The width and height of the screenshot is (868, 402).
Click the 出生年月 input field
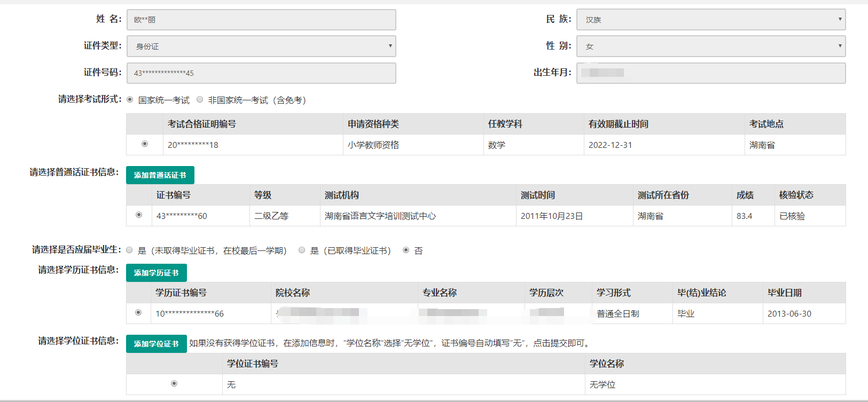(x=711, y=73)
